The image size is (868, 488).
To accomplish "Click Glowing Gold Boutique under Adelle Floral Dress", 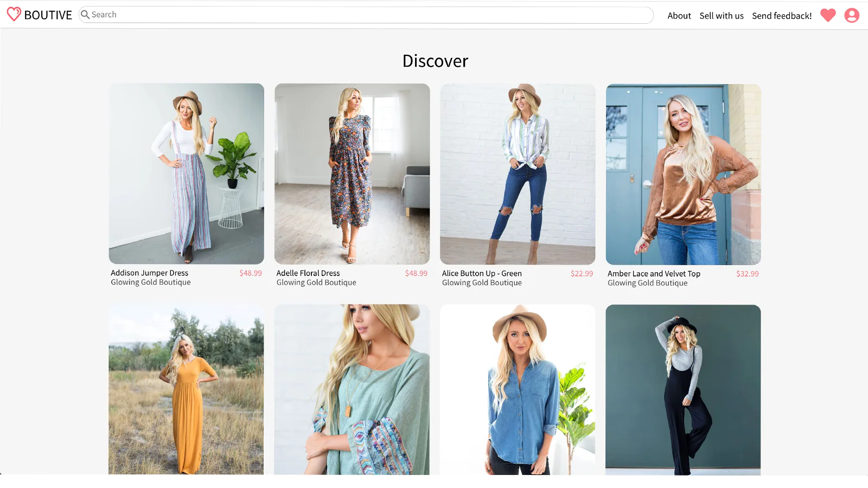I will point(316,282).
